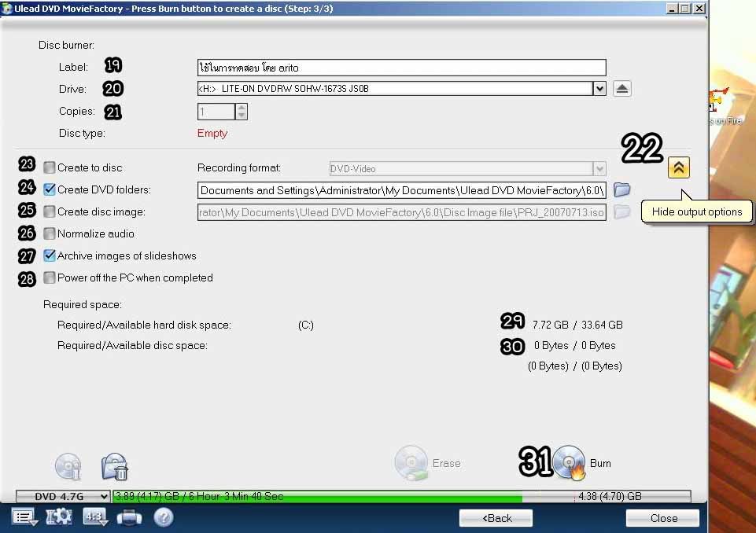The image size is (756, 533).
Task: Enable Normalize audio checkbox
Action: [50, 233]
